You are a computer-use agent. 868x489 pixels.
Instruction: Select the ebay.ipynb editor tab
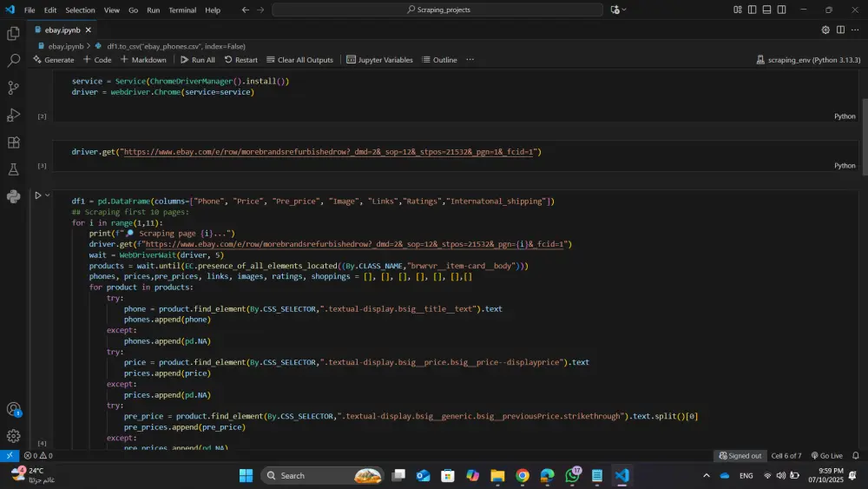pyautogui.click(x=62, y=30)
